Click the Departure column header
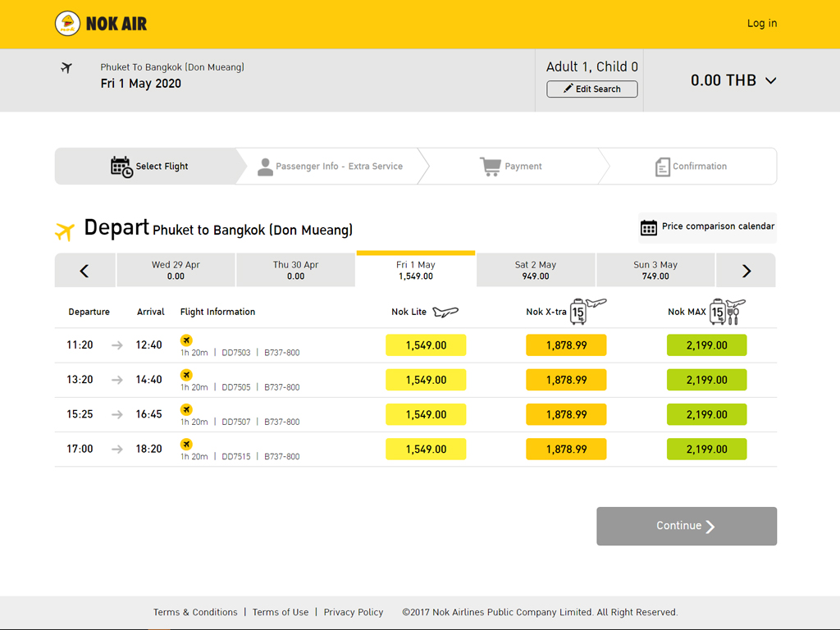 pyautogui.click(x=89, y=312)
